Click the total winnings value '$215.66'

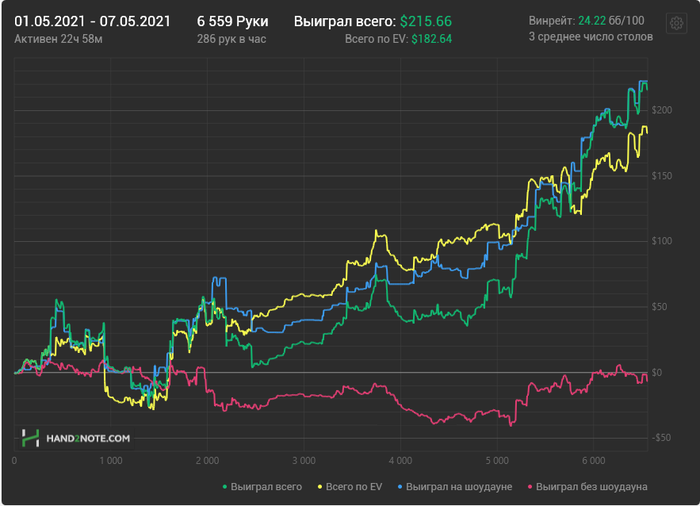click(426, 21)
